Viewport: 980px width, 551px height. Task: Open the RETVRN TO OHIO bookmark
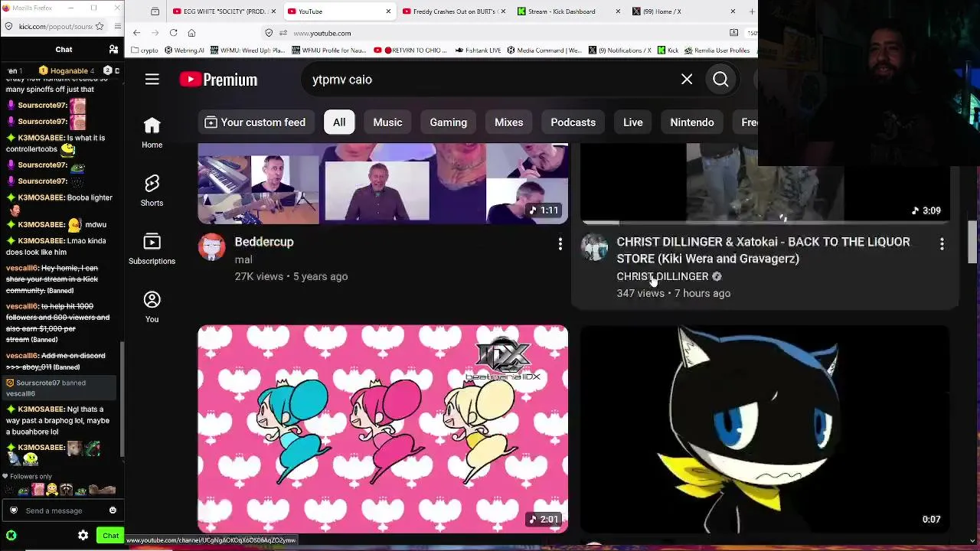coord(410,51)
